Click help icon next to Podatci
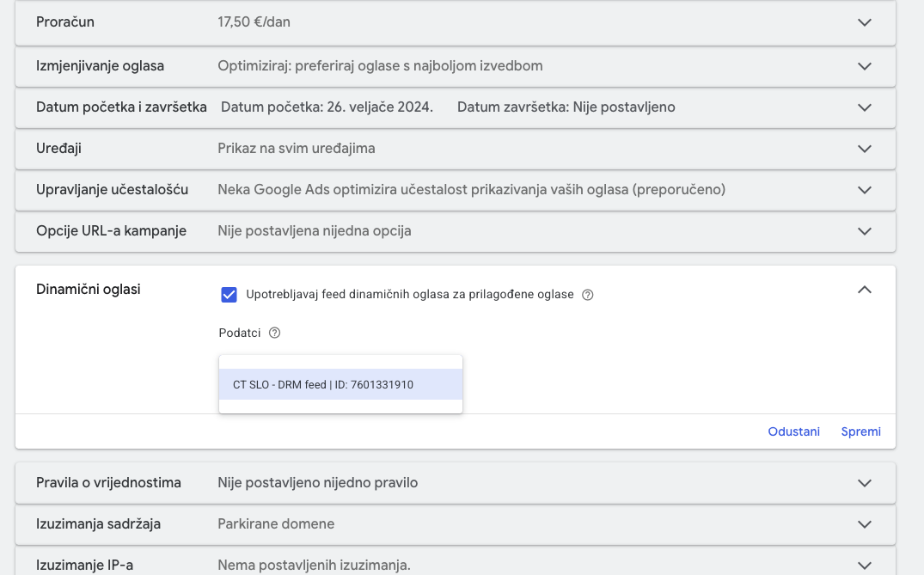Screen dimensions: 924x575 tap(275, 333)
